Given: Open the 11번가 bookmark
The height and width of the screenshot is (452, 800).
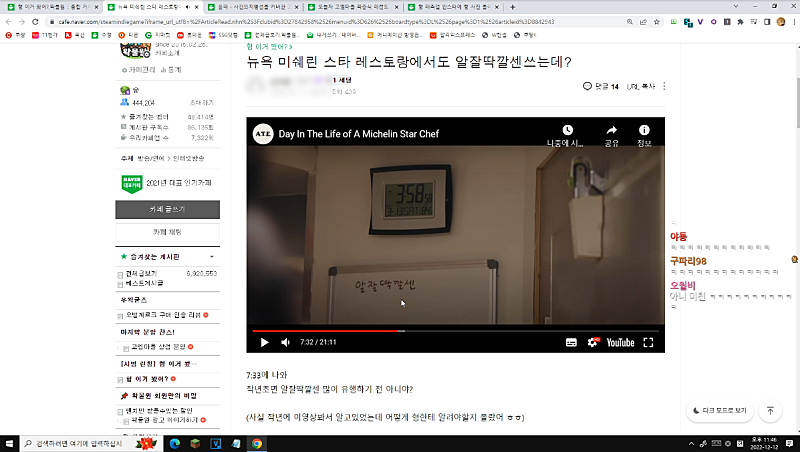Looking at the screenshot, I should pos(45,35).
